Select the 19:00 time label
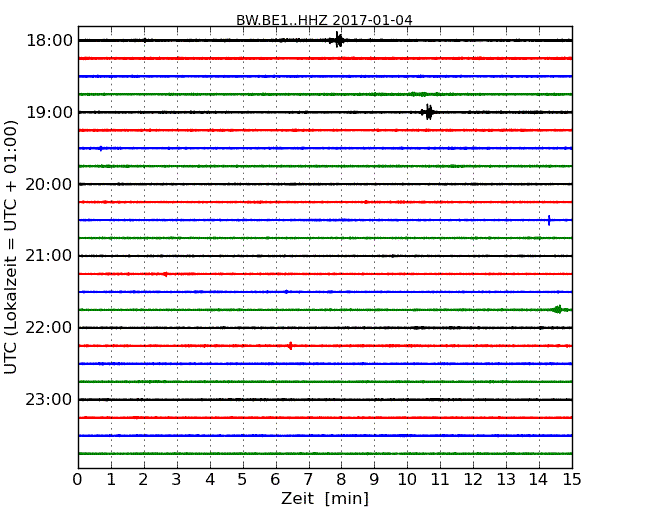 tap(49, 112)
